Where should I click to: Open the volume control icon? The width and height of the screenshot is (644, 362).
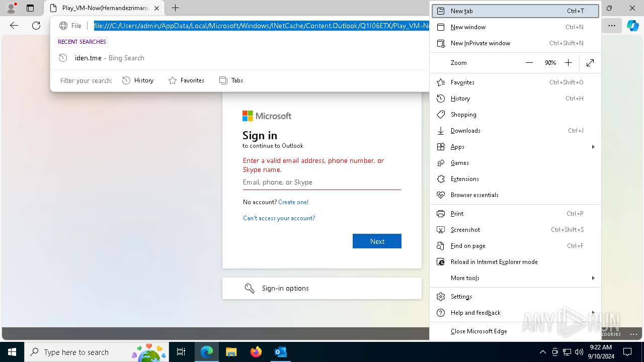pyautogui.click(x=579, y=352)
